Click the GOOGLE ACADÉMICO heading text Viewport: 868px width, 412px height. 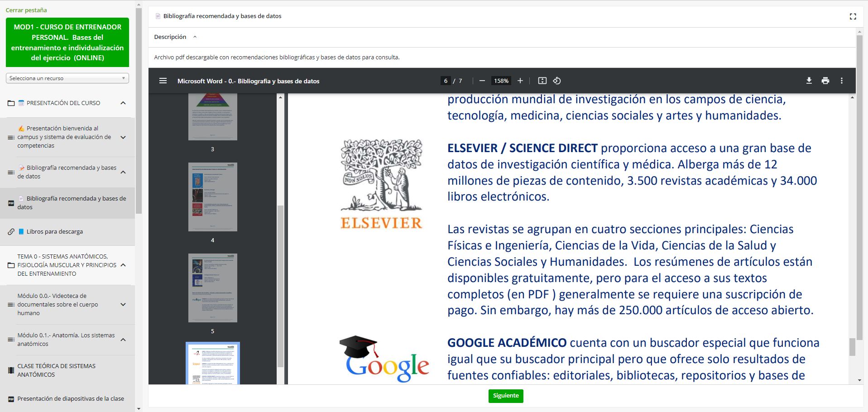[x=507, y=343]
